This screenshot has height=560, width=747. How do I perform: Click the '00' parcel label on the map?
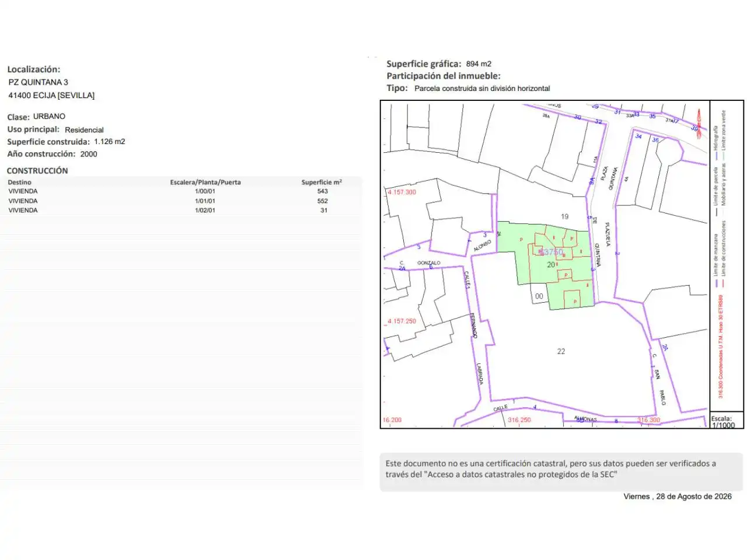click(x=539, y=296)
